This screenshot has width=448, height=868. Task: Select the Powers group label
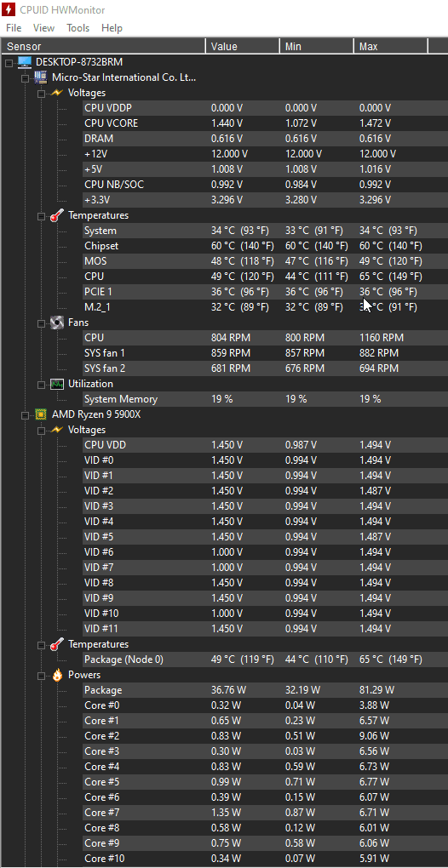pyautogui.click(x=84, y=675)
